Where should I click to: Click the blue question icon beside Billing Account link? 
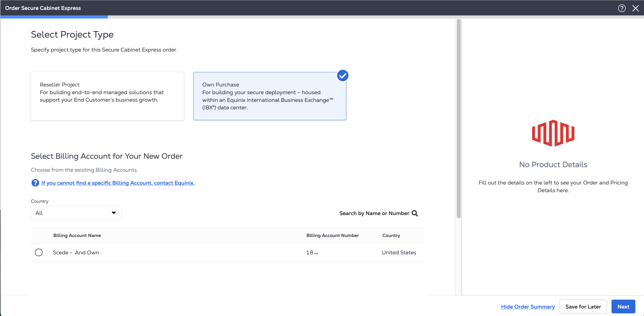tap(35, 183)
